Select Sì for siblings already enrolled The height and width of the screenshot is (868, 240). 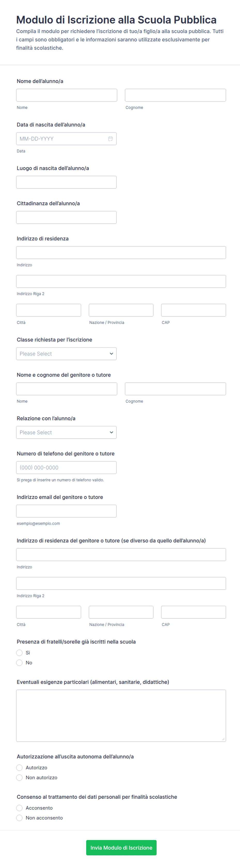click(x=20, y=653)
